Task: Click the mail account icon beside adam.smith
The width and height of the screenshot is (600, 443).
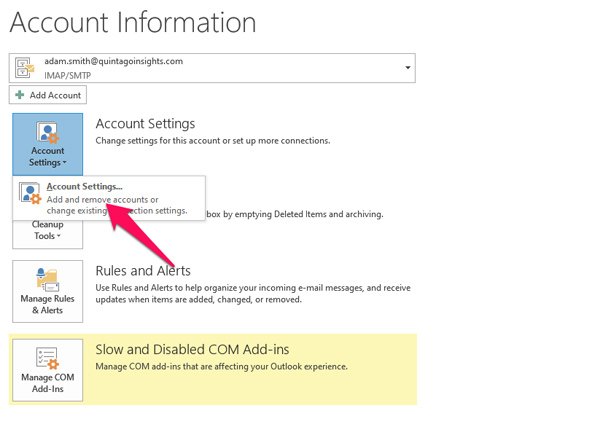Action: pos(24,68)
